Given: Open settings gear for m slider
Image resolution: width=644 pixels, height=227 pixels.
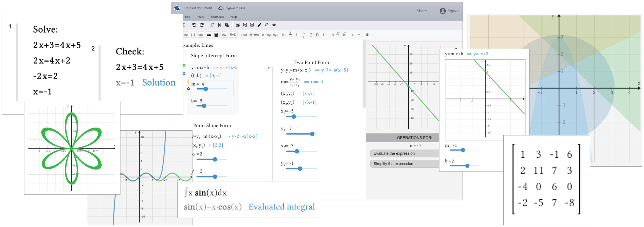Looking at the screenshot, I should pyautogui.click(x=188, y=89).
